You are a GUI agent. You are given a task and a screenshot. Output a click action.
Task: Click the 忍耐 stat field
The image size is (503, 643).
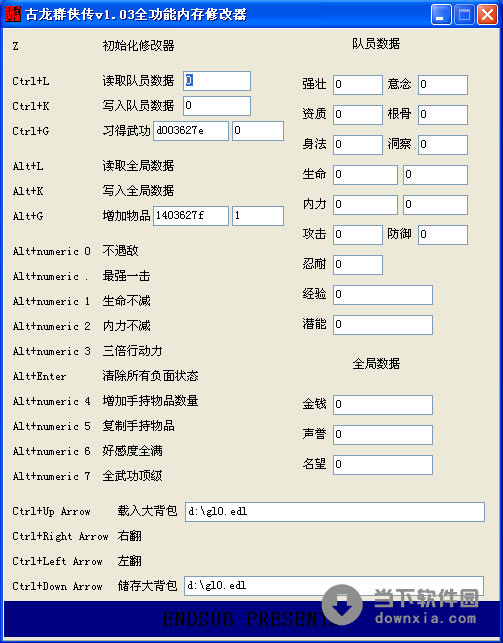358,264
